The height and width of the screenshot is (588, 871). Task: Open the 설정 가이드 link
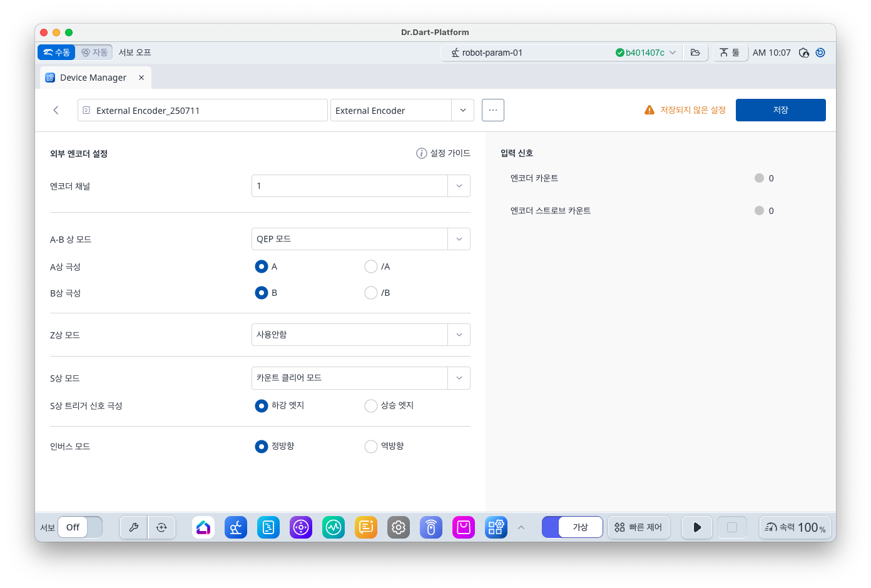pos(444,153)
